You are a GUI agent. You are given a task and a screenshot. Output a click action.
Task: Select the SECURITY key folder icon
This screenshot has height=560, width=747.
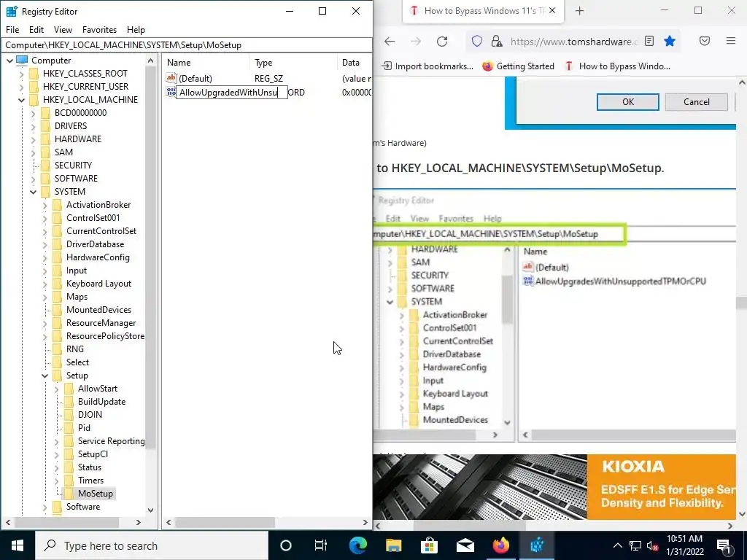(45, 166)
